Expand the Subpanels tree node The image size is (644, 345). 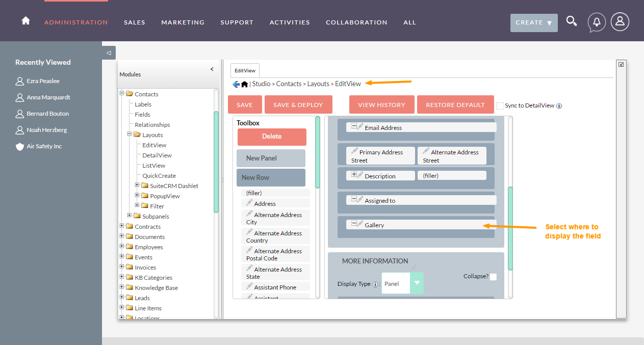(130, 216)
